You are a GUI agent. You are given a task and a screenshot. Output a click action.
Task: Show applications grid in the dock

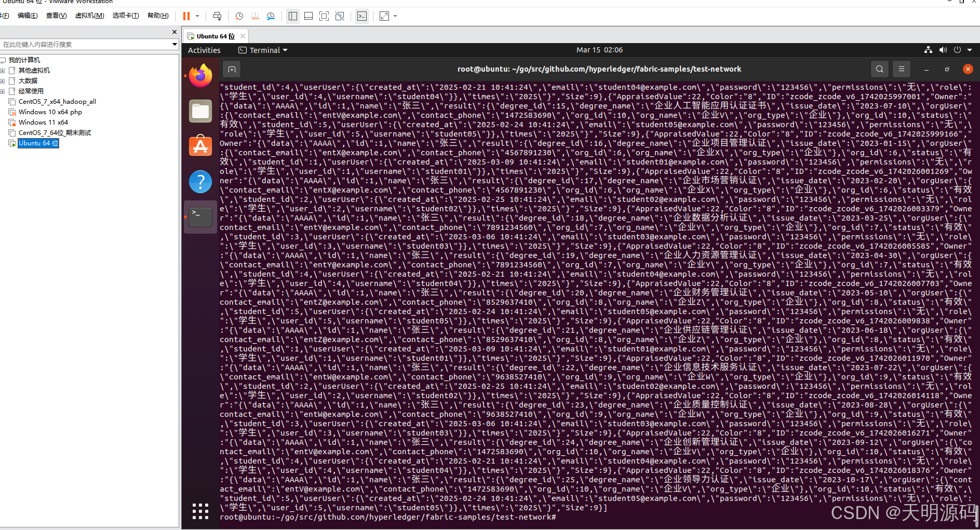pyautogui.click(x=200, y=511)
